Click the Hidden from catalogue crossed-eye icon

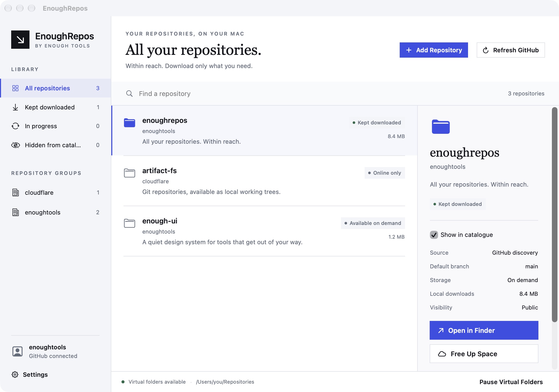coord(15,145)
